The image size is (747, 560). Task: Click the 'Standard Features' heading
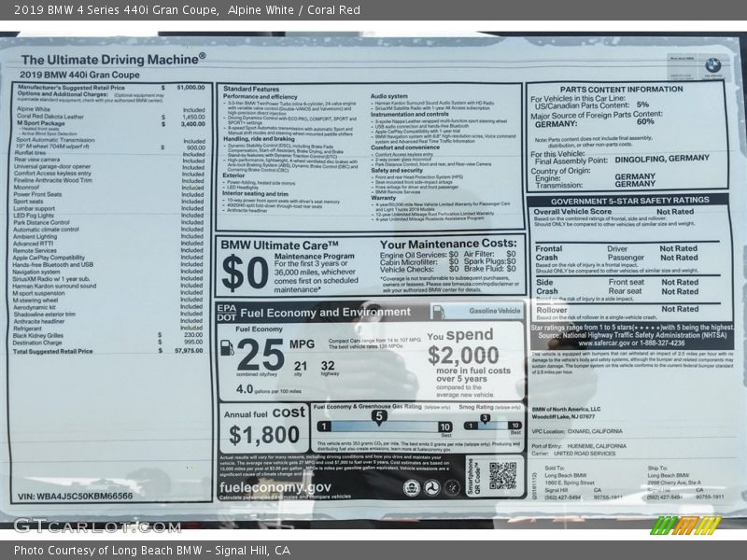(x=251, y=89)
